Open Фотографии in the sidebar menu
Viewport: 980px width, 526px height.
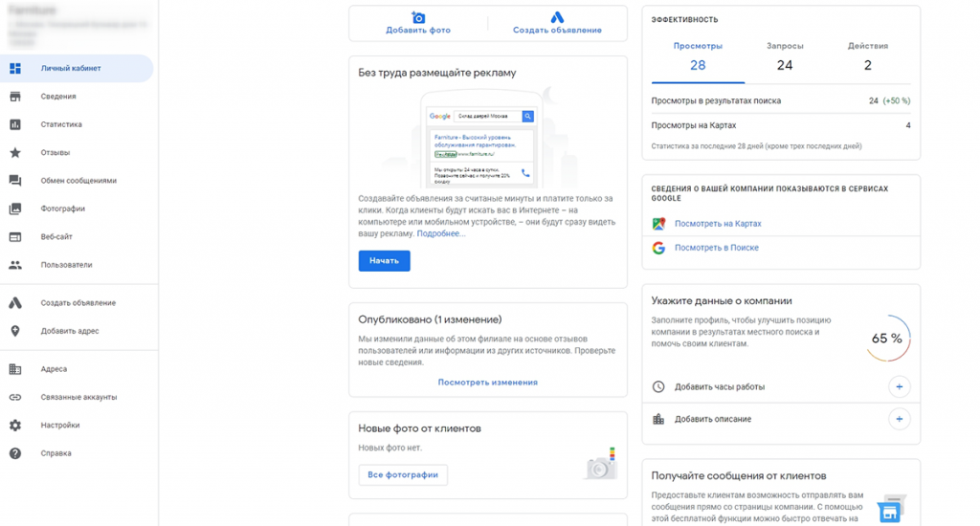(x=63, y=208)
